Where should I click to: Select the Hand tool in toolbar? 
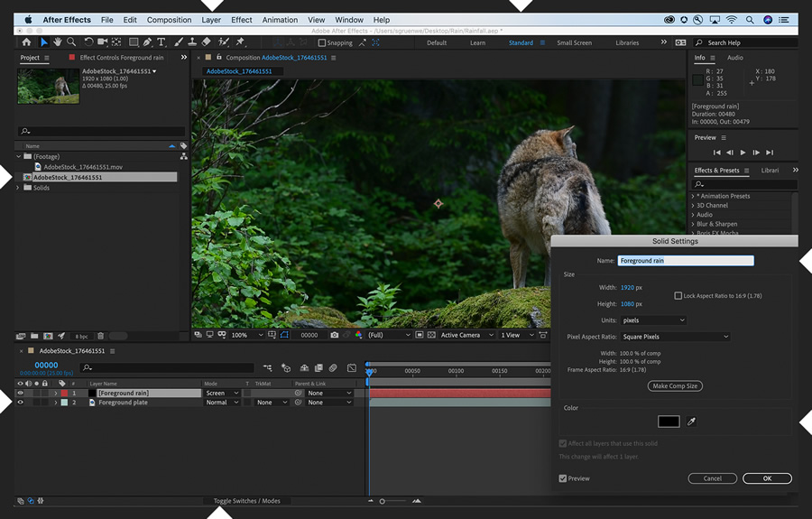58,42
